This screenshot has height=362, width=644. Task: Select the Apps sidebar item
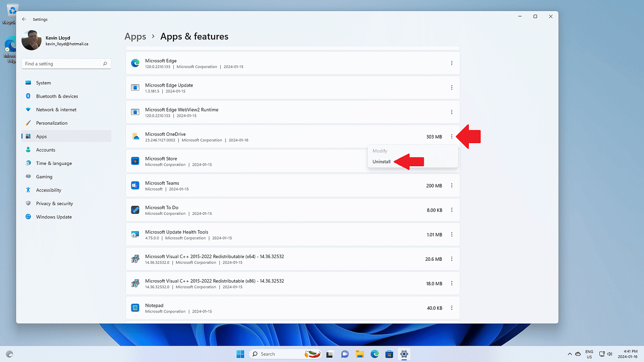pyautogui.click(x=66, y=137)
